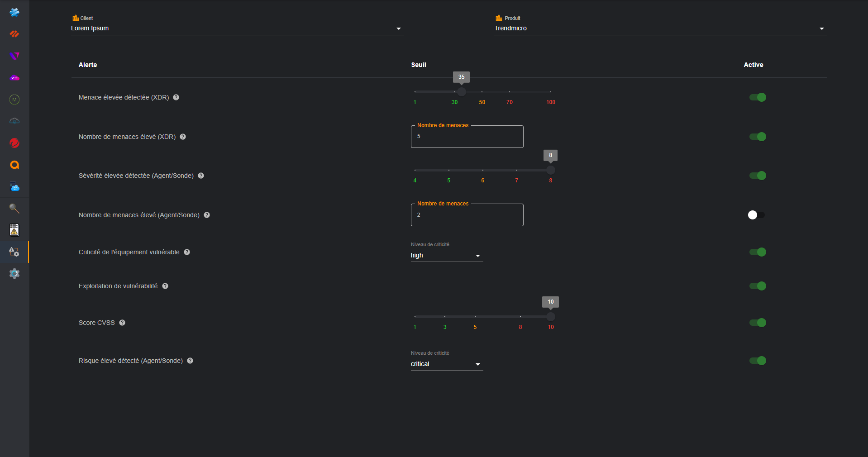Disable Menace élevée détectée (XDR) toggle
This screenshot has width=868, height=457.
(758, 97)
